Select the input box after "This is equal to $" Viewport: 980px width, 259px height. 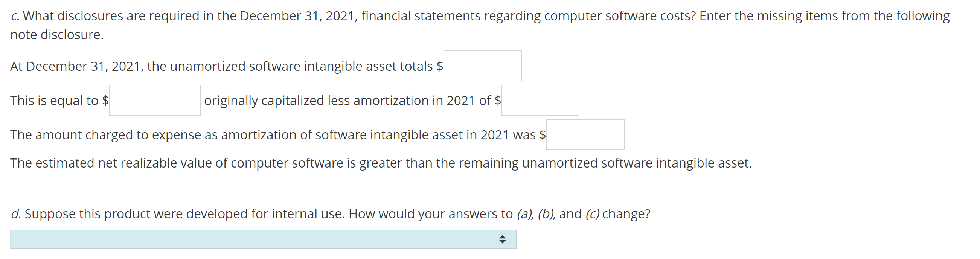click(x=154, y=100)
